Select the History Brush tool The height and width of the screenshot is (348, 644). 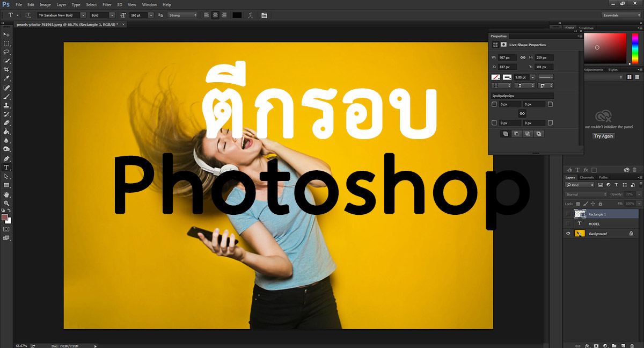[x=7, y=114]
